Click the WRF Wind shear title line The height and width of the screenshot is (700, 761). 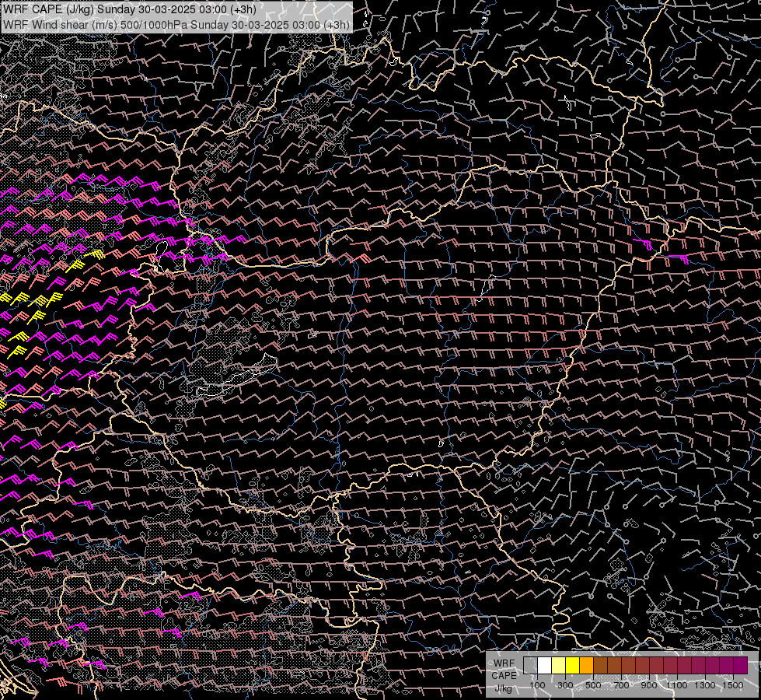click(176, 24)
